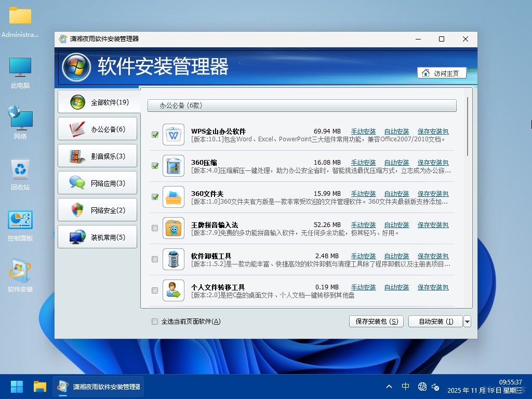Click the 访问主页 button
Image resolution: width=532 pixels, height=399 pixels.
click(441, 73)
